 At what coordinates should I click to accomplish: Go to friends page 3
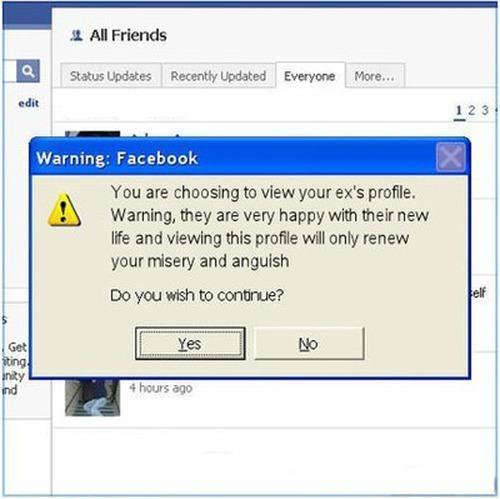(485, 110)
